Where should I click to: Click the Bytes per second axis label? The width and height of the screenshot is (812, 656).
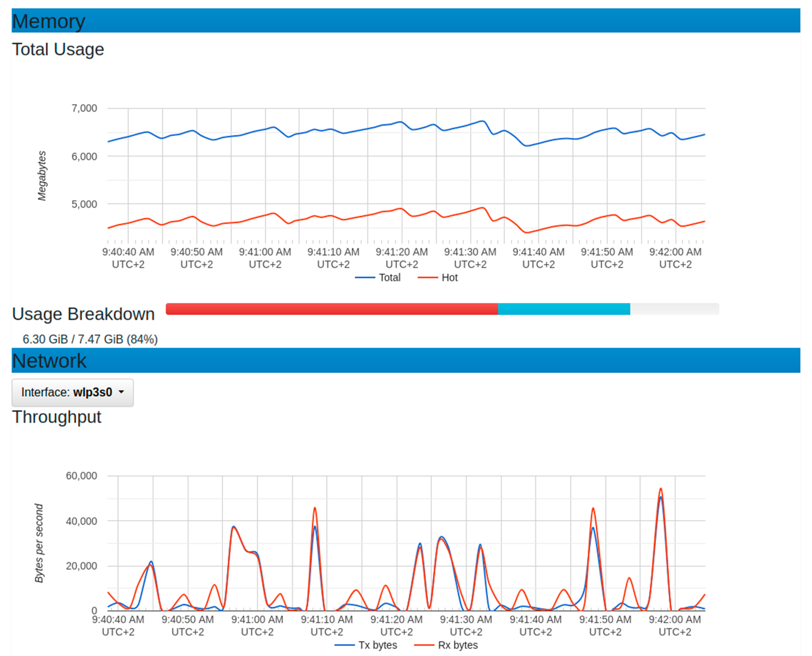pyautogui.click(x=39, y=543)
